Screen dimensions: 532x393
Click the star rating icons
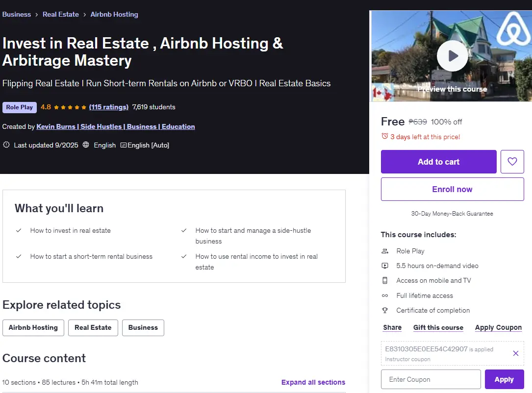(70, 107)
